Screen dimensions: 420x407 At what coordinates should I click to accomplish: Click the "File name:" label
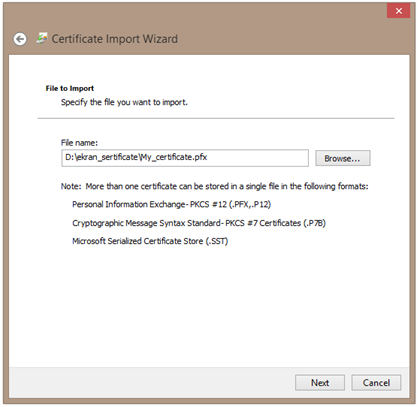coord(79,143)
